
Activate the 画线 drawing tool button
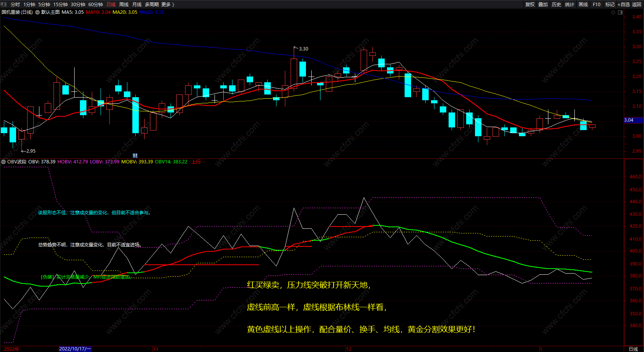click(x=583, y=5)
